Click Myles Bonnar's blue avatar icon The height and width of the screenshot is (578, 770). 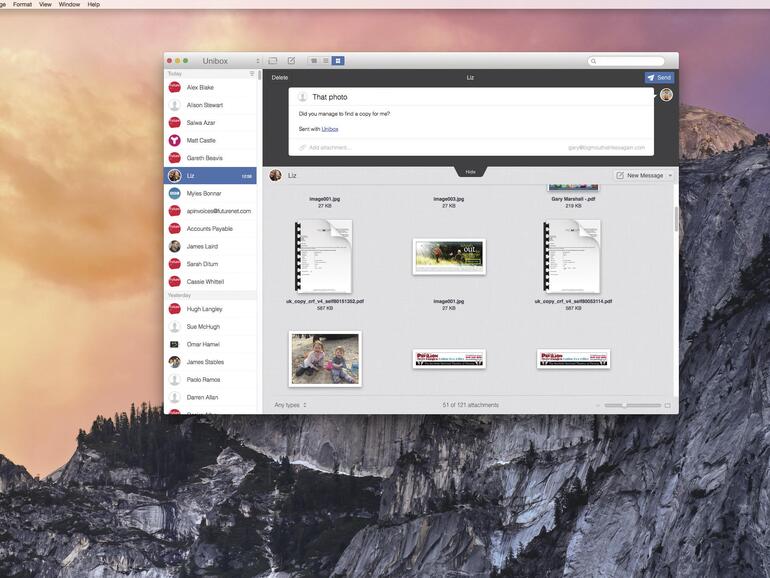[x=175, y=193]
